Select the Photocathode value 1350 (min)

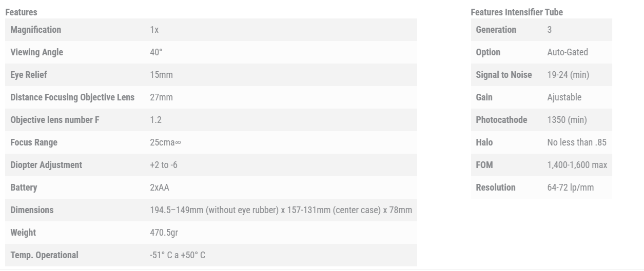567,120
